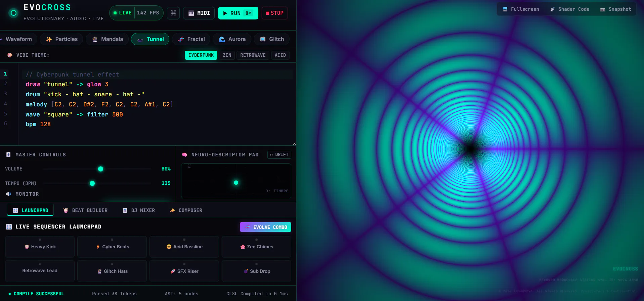The height and width of the screenshot is (301, 644).
Task: Adjust the Tempo (BPM) slider
Action: coord(97,184)
